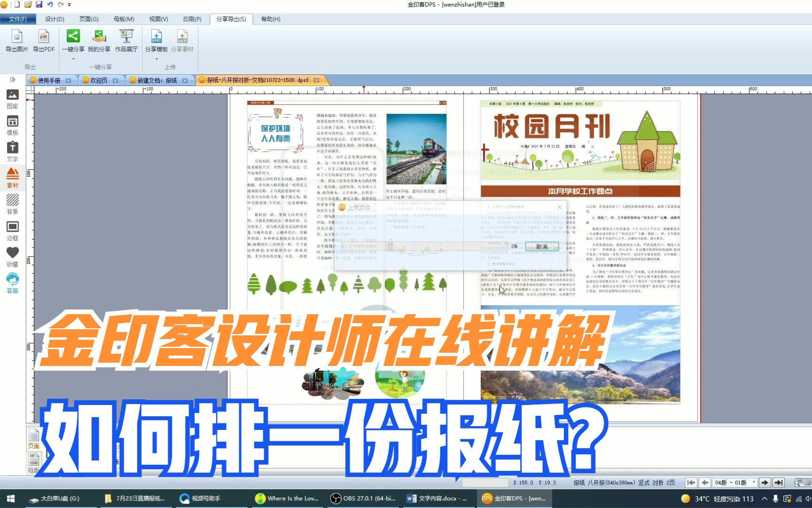Click 取消 in the upload dialog
This screenshot has width=812, height=508.
pos(542,246)
